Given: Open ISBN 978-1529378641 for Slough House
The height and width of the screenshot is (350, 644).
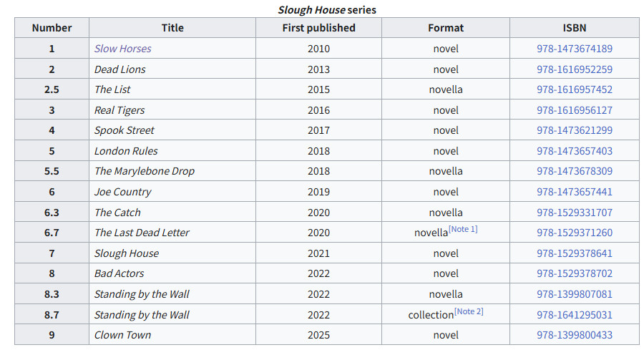Looking at the screenshot, I should pyautogui.click(x=574, y=253).
